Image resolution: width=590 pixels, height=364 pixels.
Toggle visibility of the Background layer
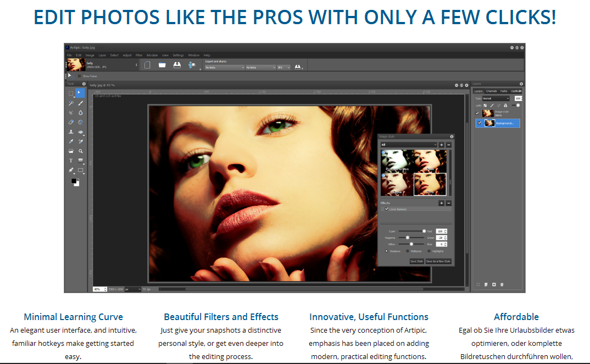click(x=479, y=123)
